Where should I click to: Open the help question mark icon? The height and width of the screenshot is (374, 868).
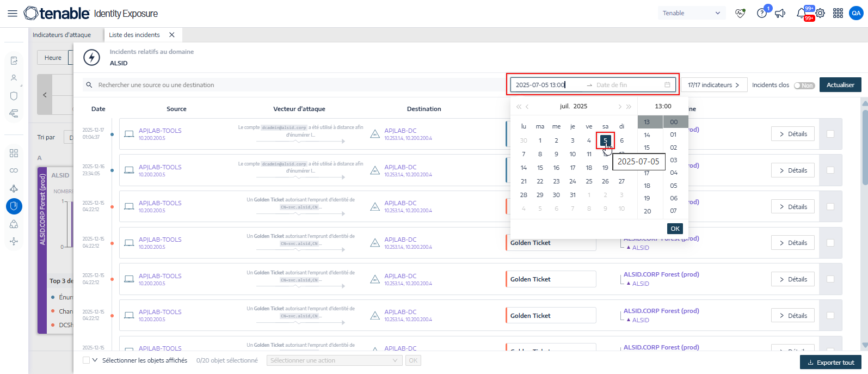point(762,14)
